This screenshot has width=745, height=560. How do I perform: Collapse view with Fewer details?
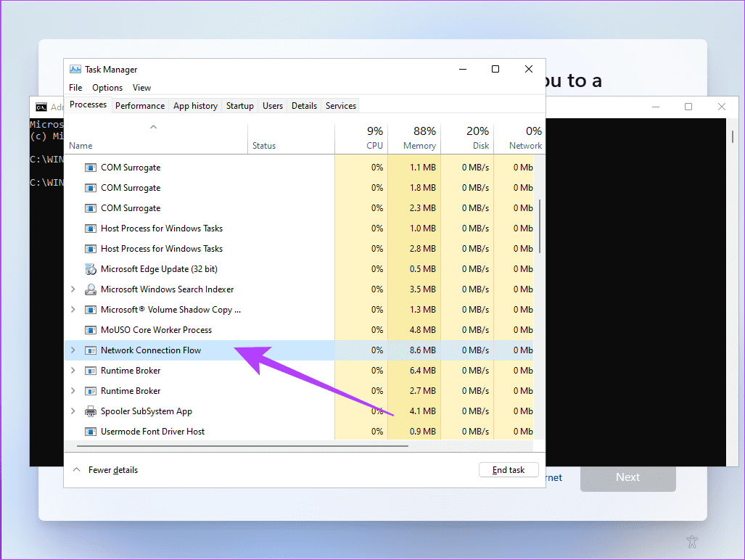(x=106, y=470)
